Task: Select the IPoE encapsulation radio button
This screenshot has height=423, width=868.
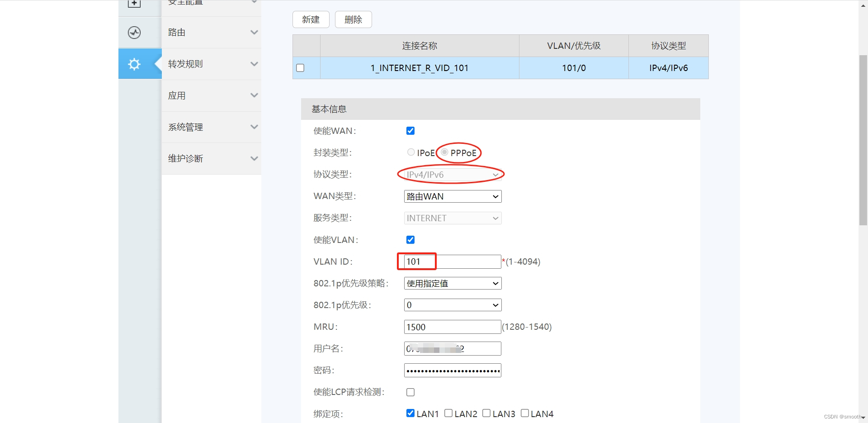Action: pyautogui.click(x=411, y=152)
